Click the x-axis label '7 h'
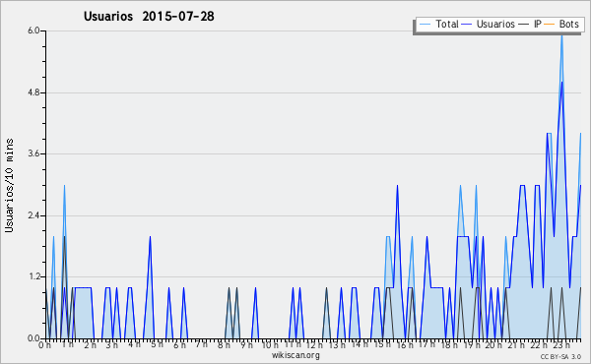 (x=201, y=344)
